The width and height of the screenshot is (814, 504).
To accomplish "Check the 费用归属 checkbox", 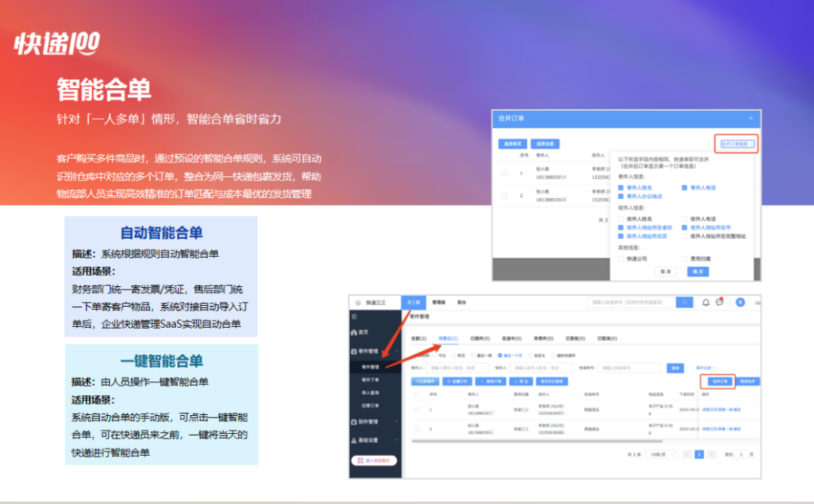I will (684, 258).
